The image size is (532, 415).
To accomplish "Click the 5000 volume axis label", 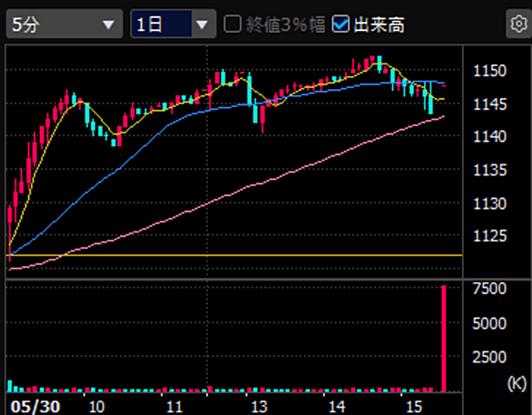I will pos(489,323).
